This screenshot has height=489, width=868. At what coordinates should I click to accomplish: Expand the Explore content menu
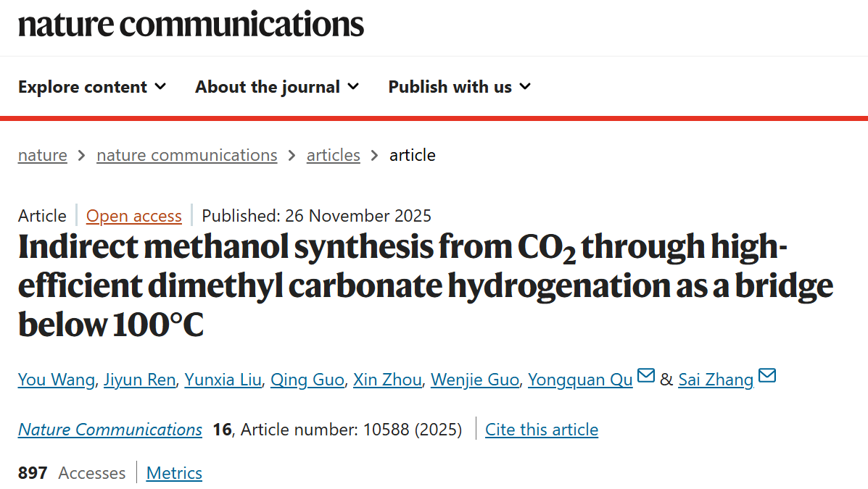pos(92,87)
